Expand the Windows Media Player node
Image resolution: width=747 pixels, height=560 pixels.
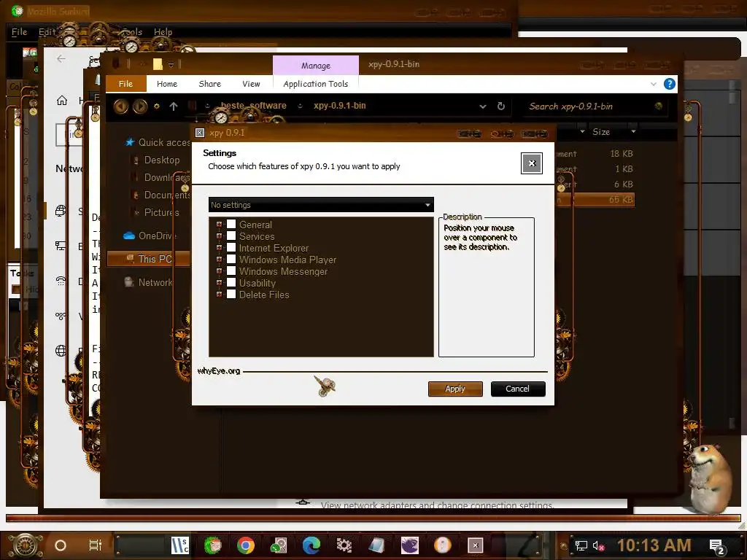(219, 260)
